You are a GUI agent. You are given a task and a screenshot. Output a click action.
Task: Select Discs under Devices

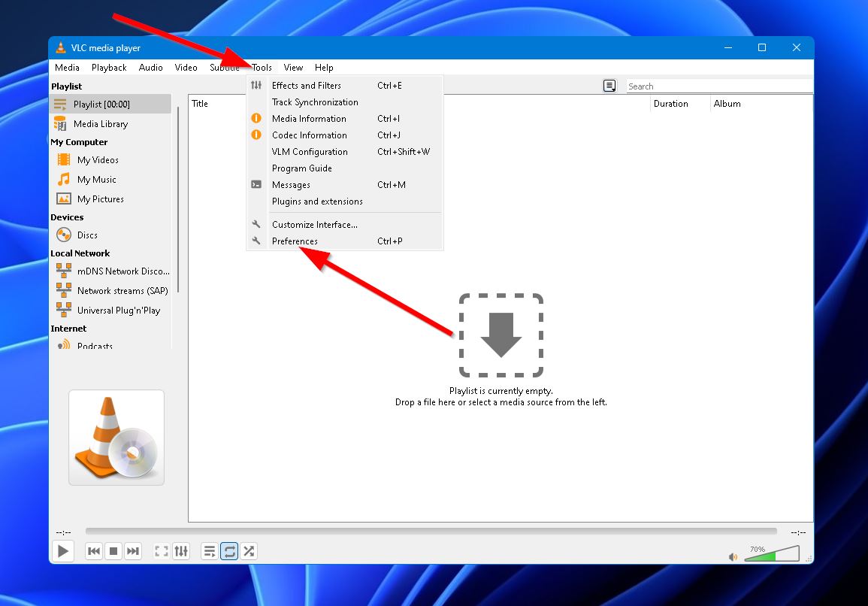110,235
